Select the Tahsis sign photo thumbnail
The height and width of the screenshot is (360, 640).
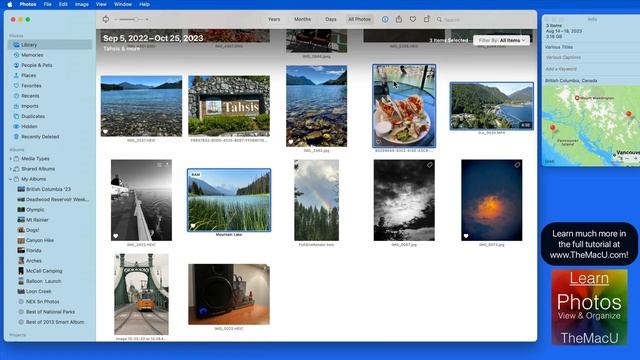tap(229, 106)
